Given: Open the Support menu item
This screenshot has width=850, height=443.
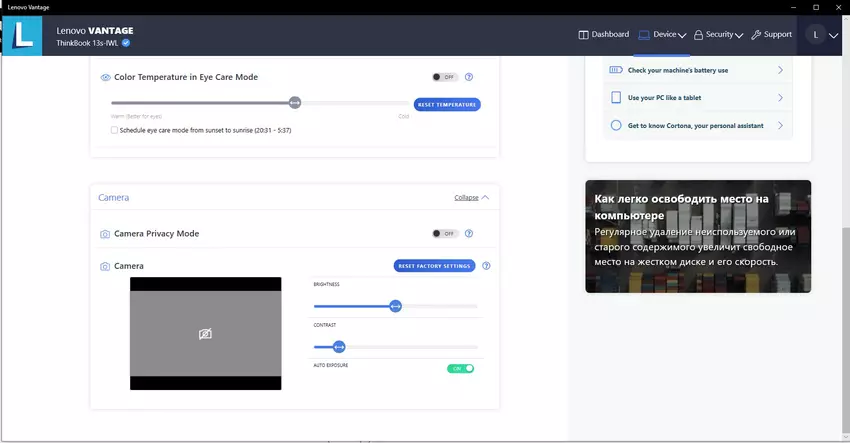Looking at the screenshot, I should 771,35.
